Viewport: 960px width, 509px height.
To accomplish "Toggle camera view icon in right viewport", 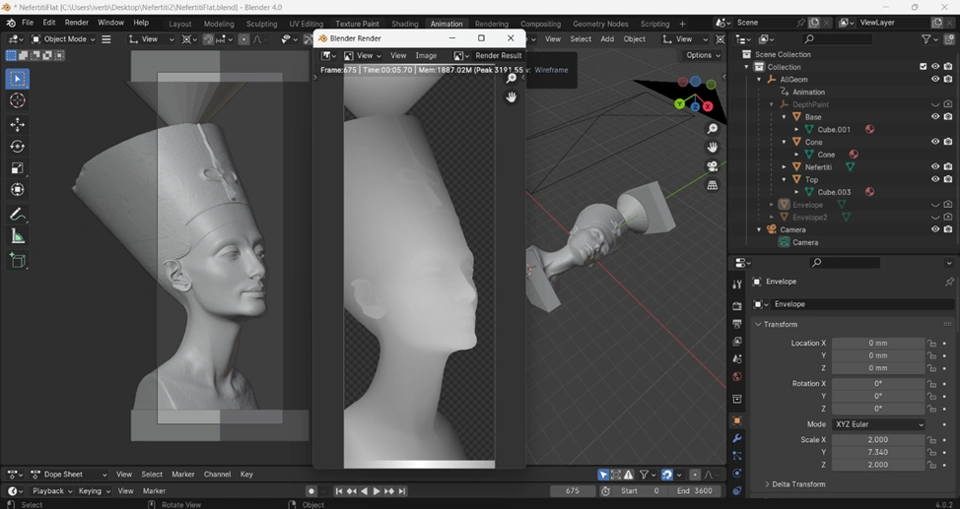I will (713, 166).
